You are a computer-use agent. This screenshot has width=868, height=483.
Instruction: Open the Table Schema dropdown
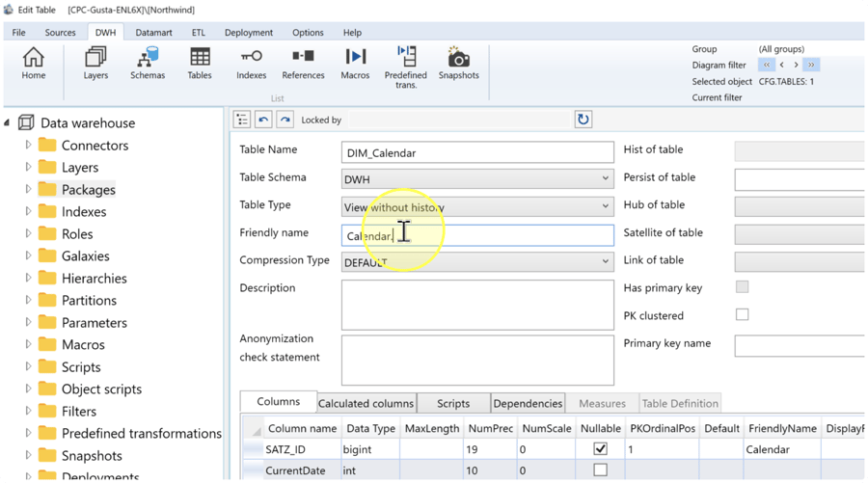(x=605, y=178)
